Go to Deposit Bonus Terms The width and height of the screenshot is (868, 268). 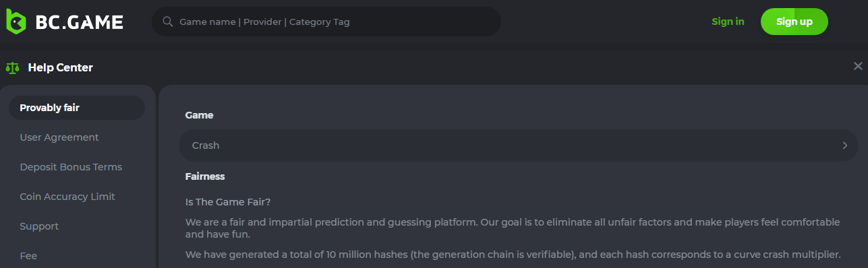tap(71, 167)
